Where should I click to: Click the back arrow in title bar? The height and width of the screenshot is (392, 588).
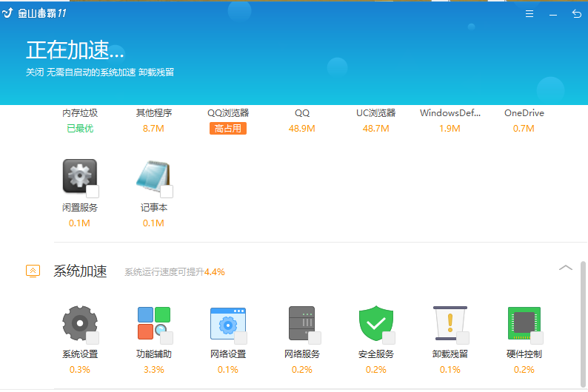point(576,14)
